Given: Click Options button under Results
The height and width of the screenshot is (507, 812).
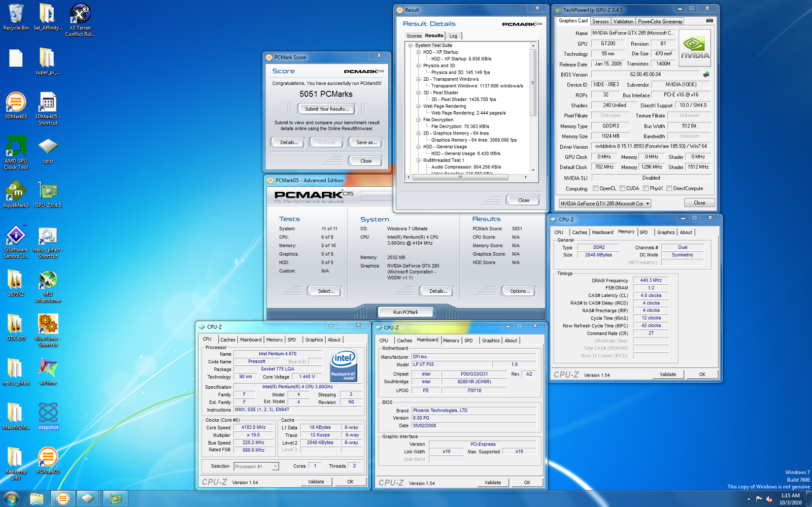Looking at the screenshot, I should click(x=520, y=291).
